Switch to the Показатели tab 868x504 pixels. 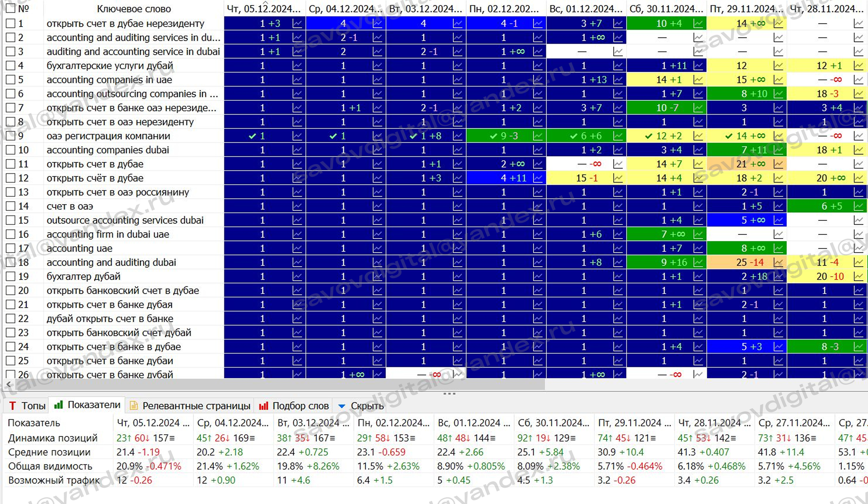[87, 405]
